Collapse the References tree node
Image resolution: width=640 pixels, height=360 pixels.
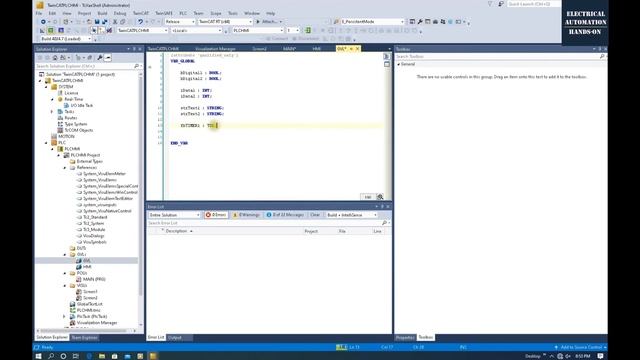pos(65,167)
